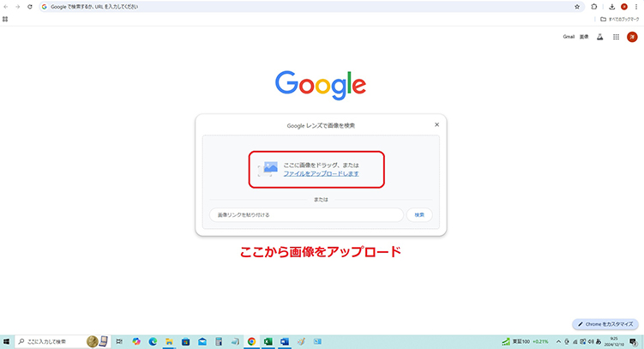The height and width of the screenshot is (349, 644).
Task: Click the ファイルをアップロードします link
Action: tap(322, 174)
